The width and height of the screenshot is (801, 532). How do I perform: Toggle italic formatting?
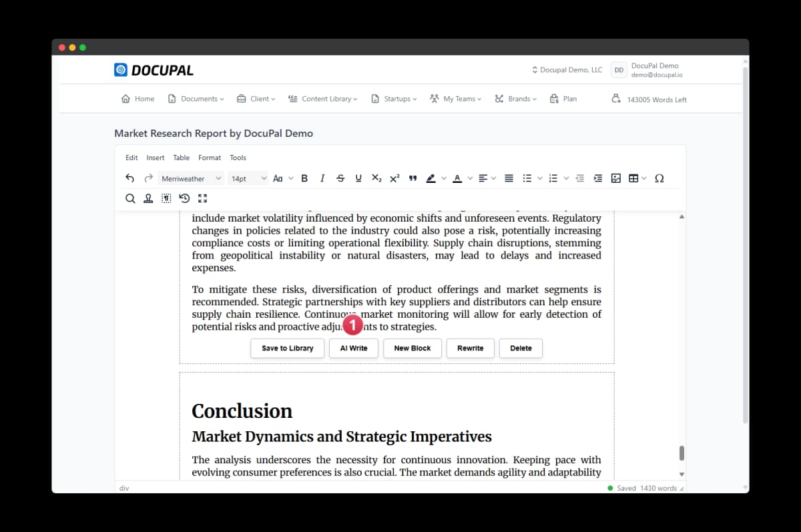[x=322, y=178]
